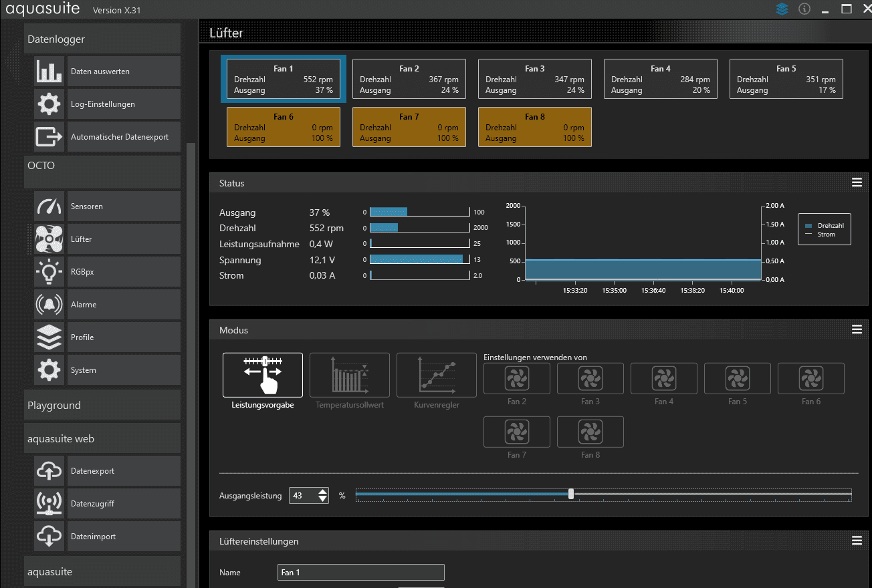Open the Automatischer Datenexport icon
This screenshot has height=588, width=872.
[x=49, y=137]
